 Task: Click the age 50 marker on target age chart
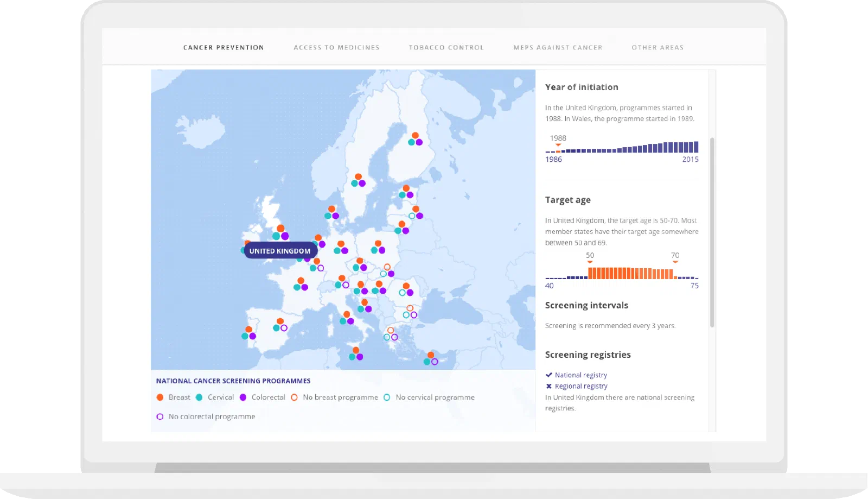(x=590, y=262)
